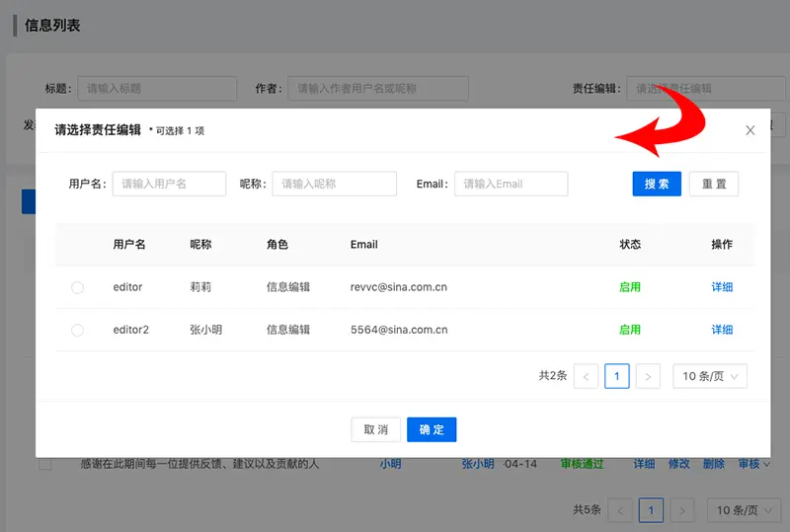This screenshot has height=532, width=790.
Task: Click the nickname 莉莉 cell
Action: [200, 287]
